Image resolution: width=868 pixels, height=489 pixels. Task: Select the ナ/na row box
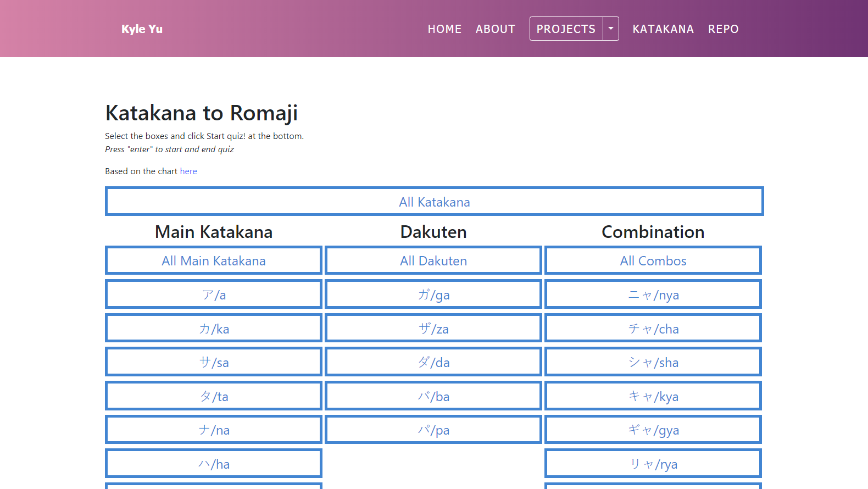(x=214, y=430)
